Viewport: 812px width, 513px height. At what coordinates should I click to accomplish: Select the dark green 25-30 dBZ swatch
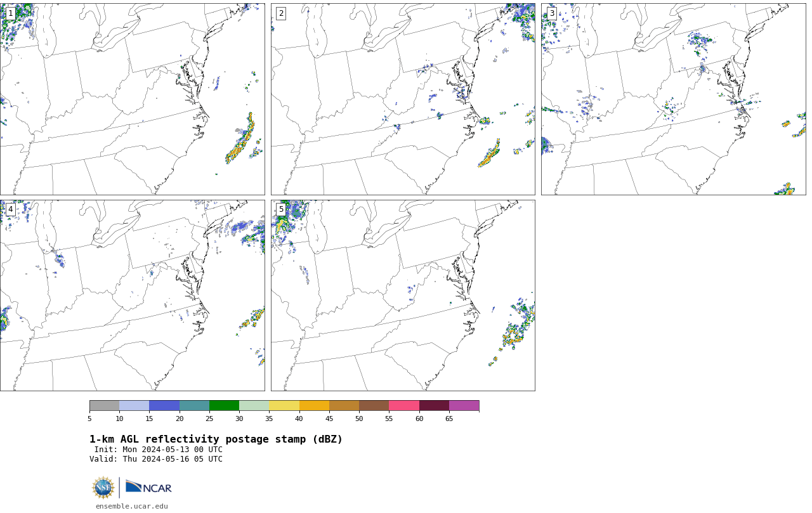point(224,406)
